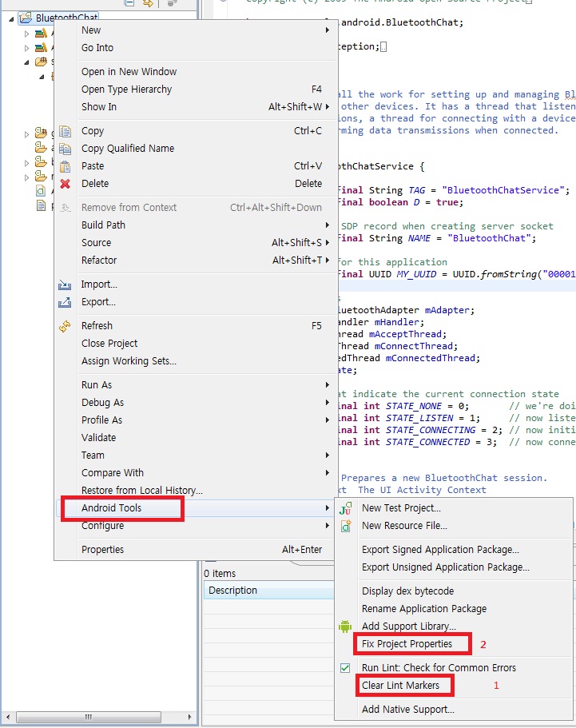Click the New Resource File icon
The image size is (576, 728).
click(x=346, y=526)
